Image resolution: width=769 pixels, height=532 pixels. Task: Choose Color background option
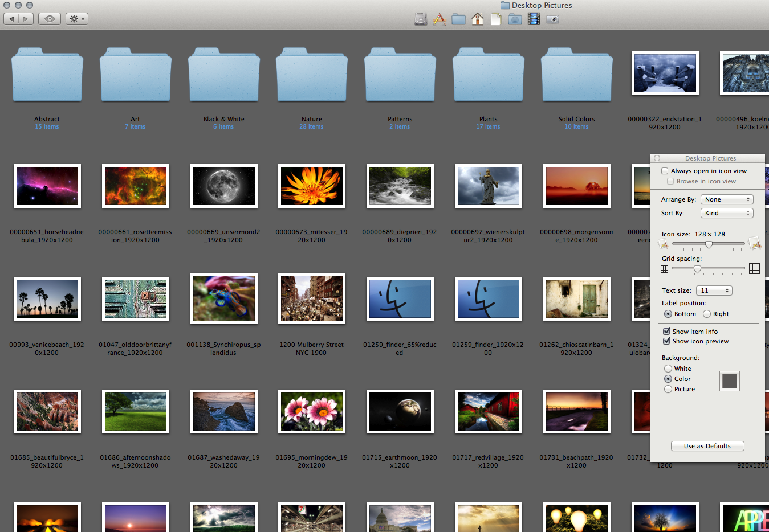[x=668, y=379]
